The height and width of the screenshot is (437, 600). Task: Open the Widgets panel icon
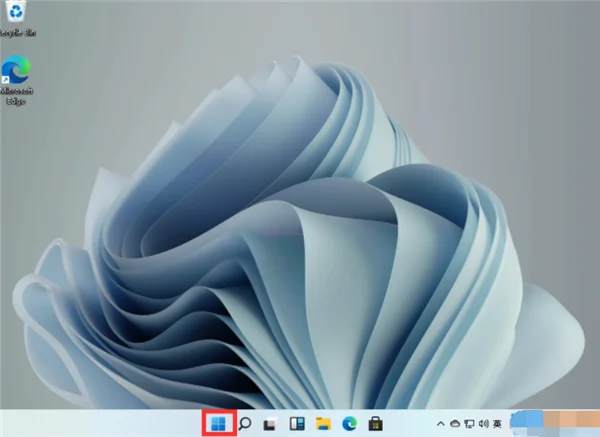(297, 423)
